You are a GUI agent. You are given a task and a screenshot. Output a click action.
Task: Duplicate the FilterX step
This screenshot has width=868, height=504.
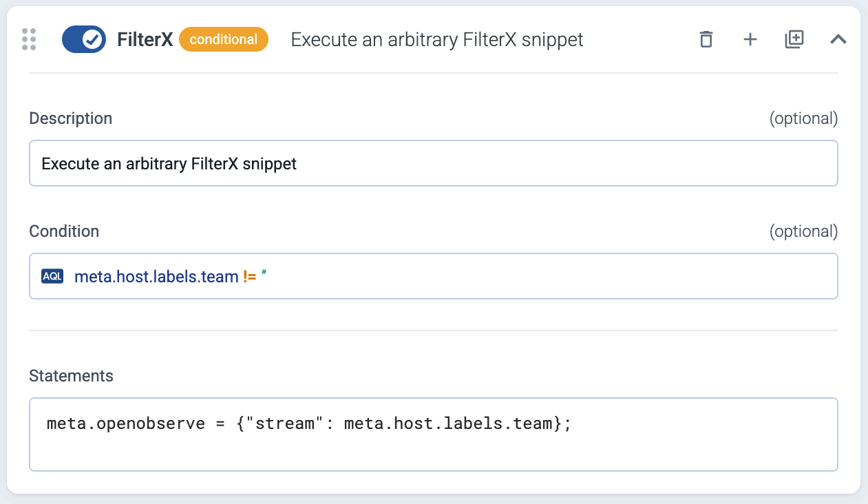pos(794,39)
